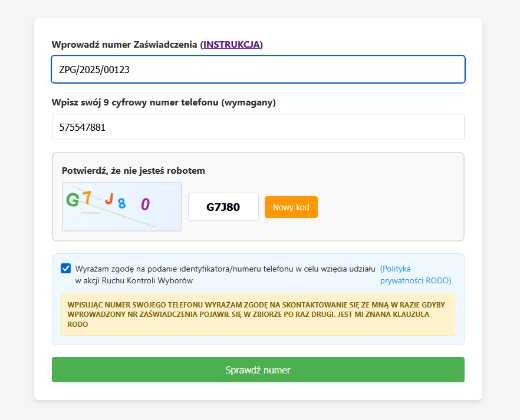Open the INSTRUKCJA link

point(232,44)
